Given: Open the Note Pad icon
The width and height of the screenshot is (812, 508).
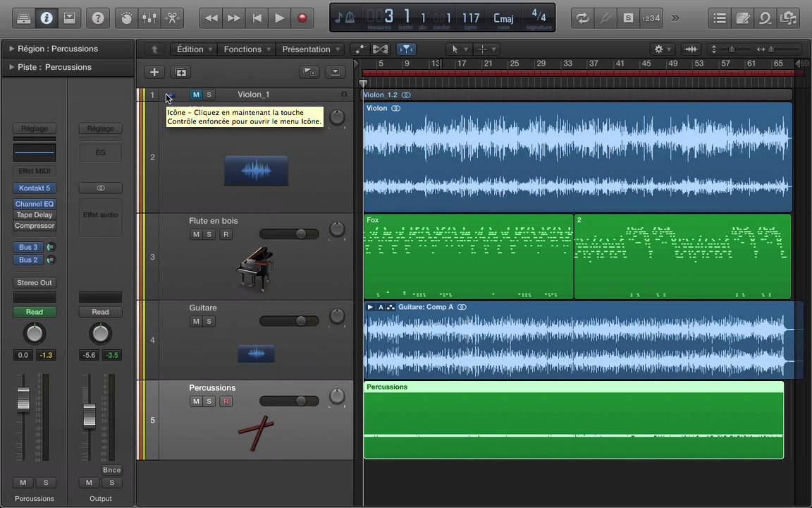Looking at the screenshot, I should 742,18.
